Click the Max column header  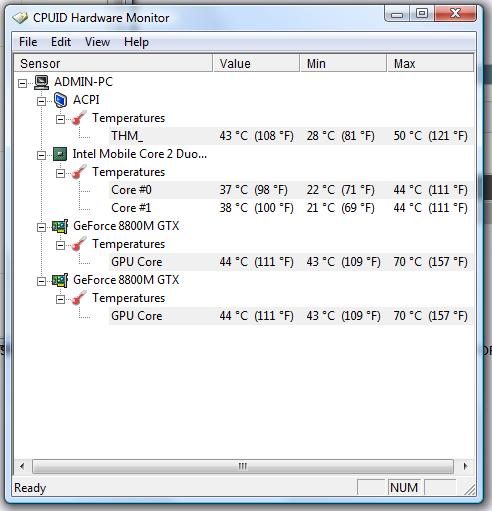coord(430,63)
